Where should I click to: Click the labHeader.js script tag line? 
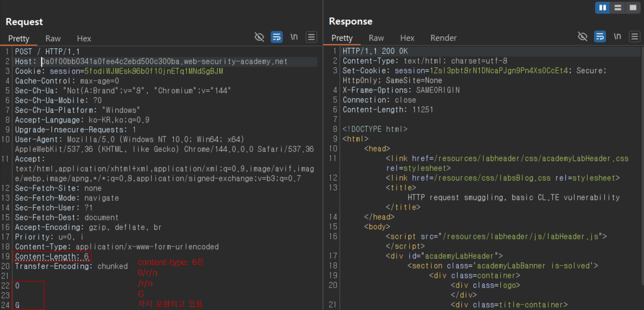496,236
